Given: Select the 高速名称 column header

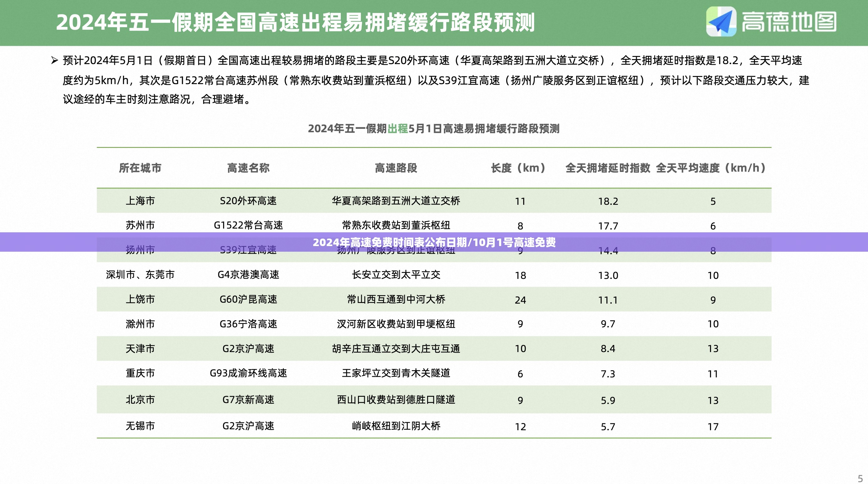Looking at the screenshot, I should 248,168.
